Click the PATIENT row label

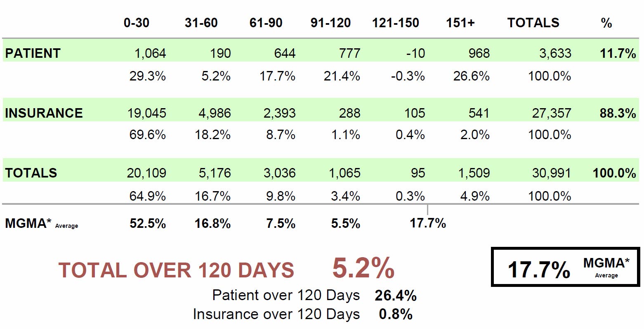(33, 53)
